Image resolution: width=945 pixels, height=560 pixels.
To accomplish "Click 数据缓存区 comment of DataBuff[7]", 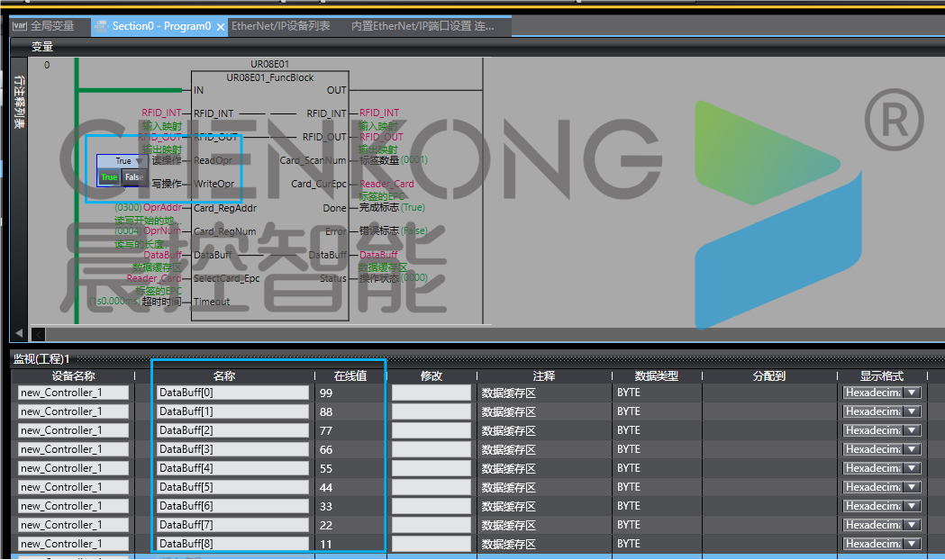I will pos(509,525).
